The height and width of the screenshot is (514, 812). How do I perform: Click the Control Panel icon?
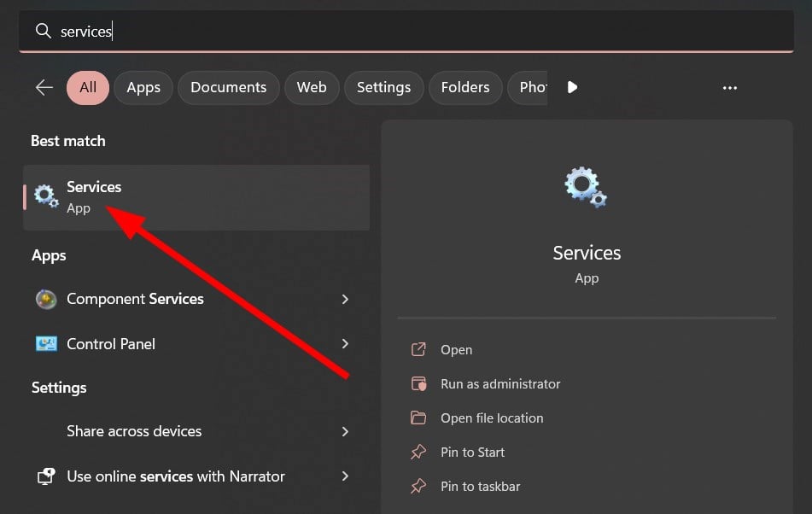pos(45,343)
